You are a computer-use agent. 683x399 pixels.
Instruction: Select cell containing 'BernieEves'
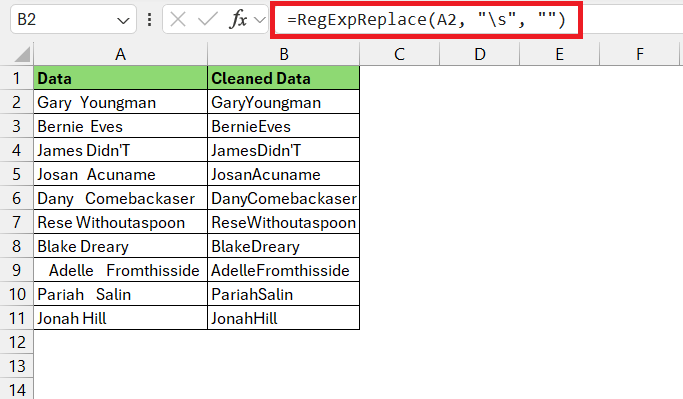click(284, 126)
